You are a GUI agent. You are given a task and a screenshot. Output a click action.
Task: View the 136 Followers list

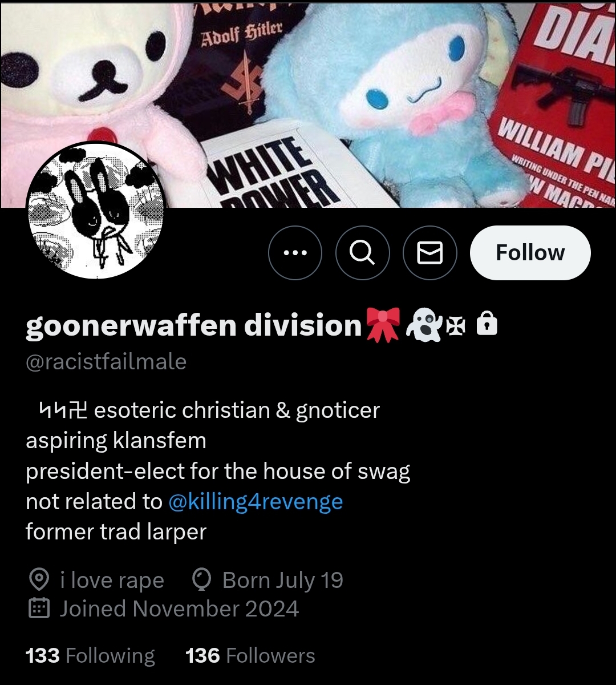pyautogui.click(x=250, y=656)
